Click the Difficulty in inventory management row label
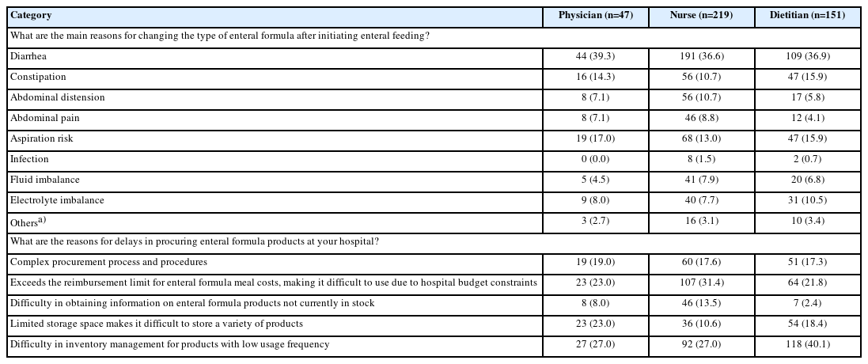Screen dimensions: 868x364 (x=169, y=345)
